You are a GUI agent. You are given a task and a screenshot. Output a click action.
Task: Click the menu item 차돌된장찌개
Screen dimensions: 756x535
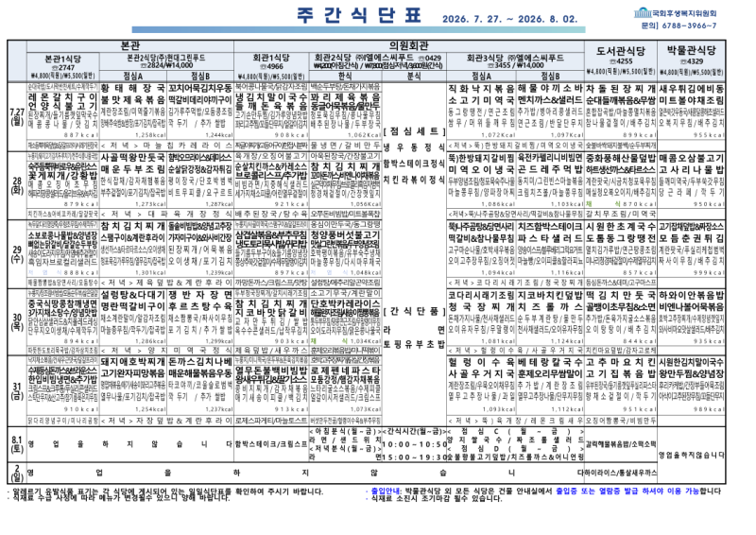tap(621, 89)
